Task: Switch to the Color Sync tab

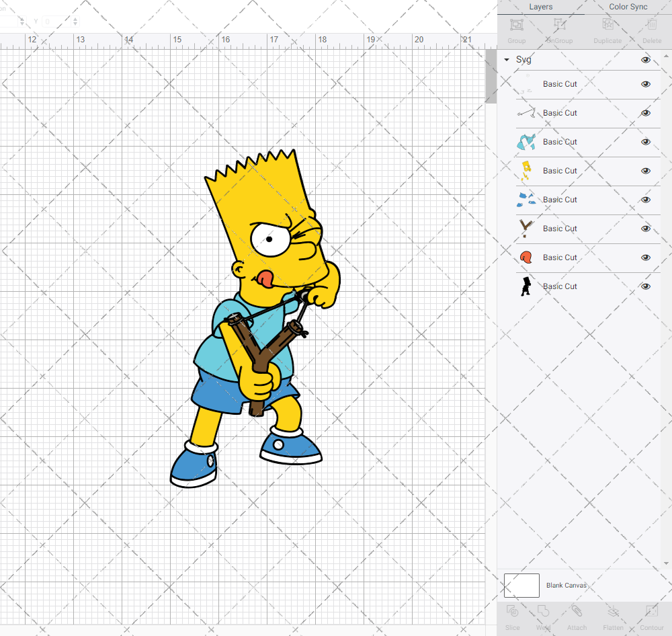Action: [x=628, y=7]
